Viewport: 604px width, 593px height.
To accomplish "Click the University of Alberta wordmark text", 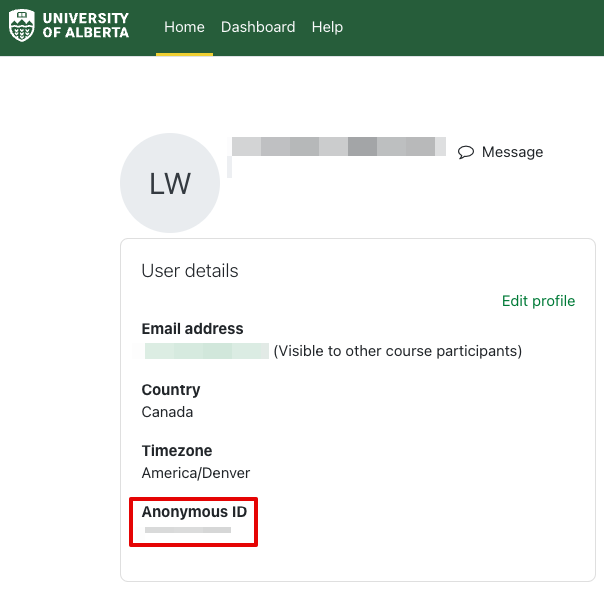I will point(85,26).
